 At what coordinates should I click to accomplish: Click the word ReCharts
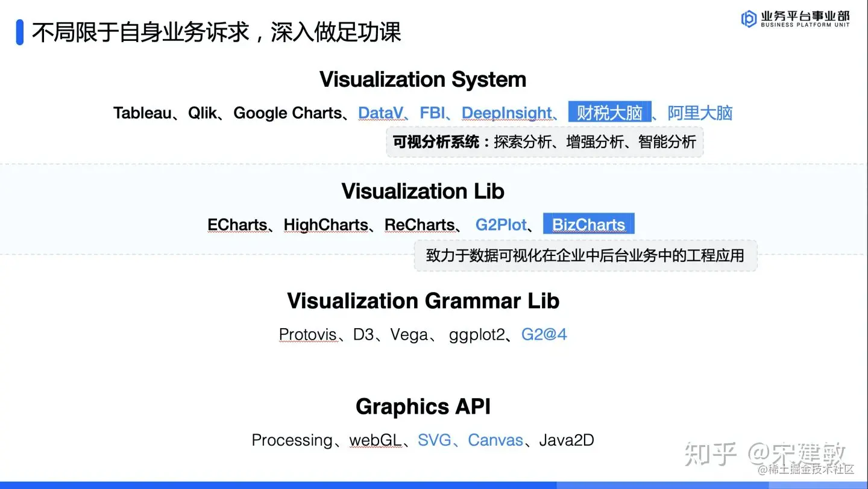(x=420, y=225)
